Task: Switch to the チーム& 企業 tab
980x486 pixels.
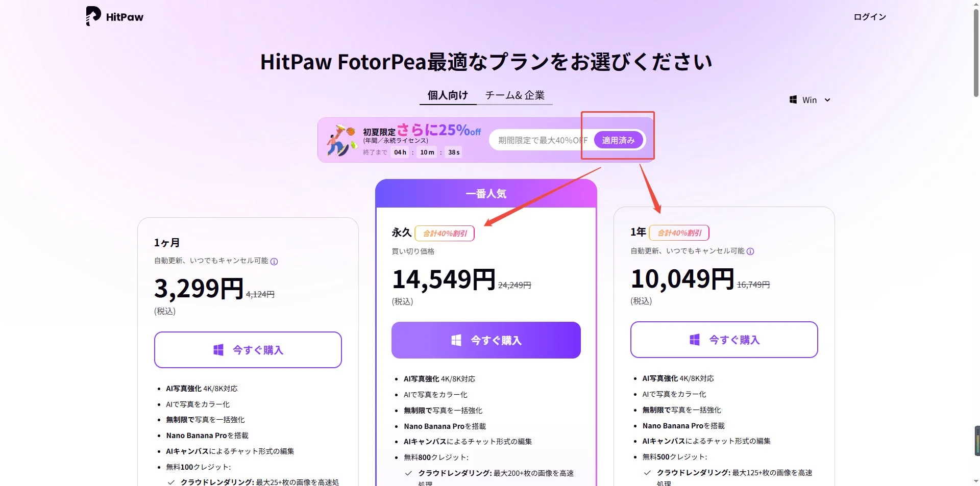Action: (514, 95)
